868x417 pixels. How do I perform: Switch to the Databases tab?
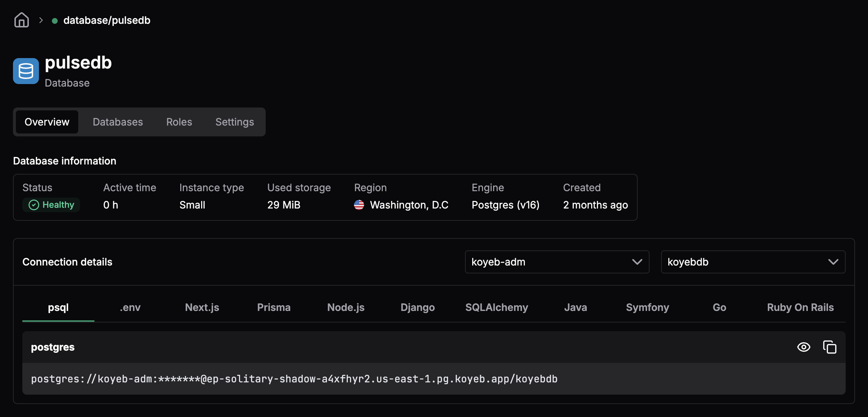[x=118, y=122]
